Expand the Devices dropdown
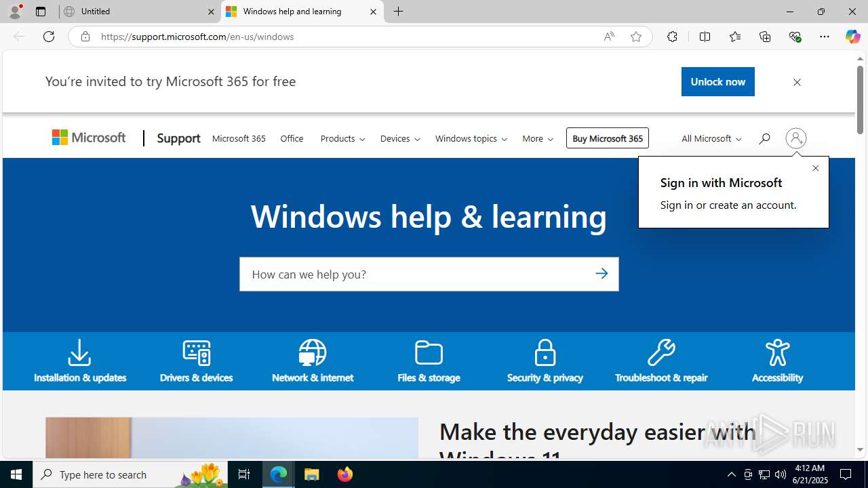Image resolution: width=868 pixels, height=488 pixels. coord(400,138)
